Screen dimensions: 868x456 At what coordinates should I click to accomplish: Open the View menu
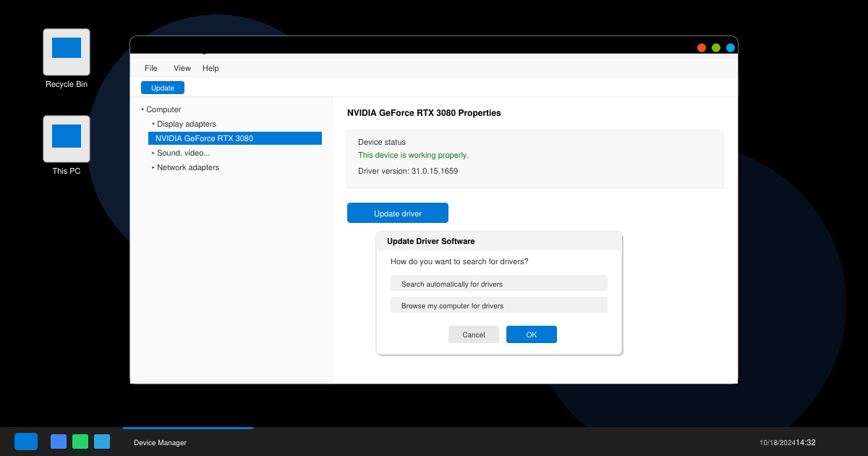point(182,68)
